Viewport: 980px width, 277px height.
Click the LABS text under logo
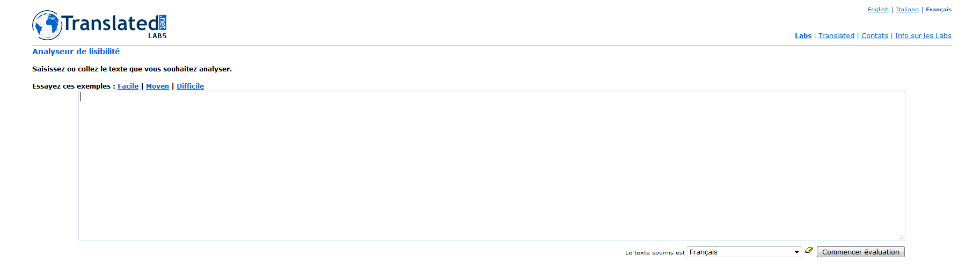tap(157, 36)
